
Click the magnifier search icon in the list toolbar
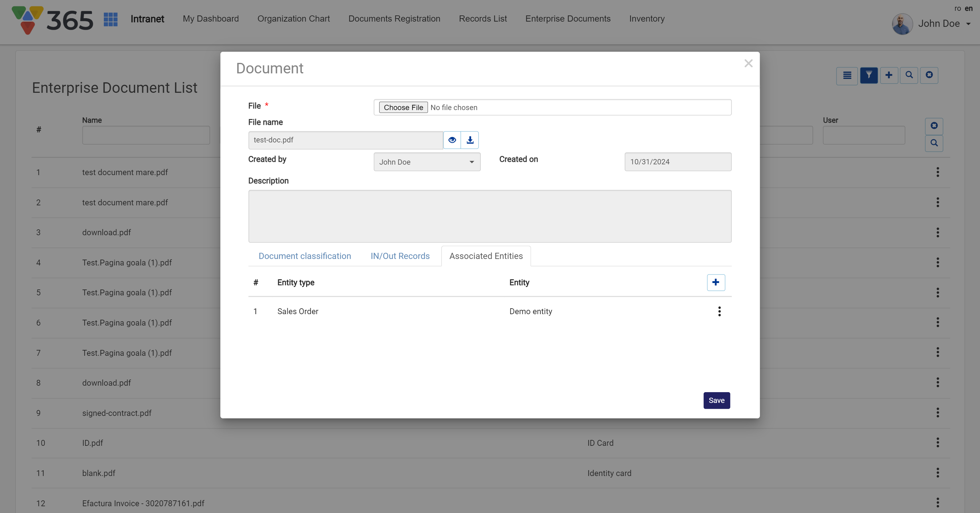909,75
